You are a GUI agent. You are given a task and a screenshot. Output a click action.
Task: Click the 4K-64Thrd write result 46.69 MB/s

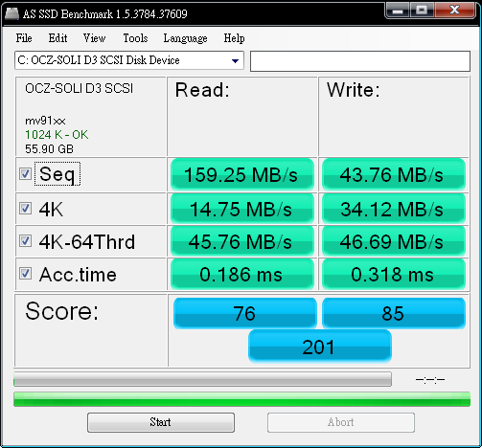pos(394,241)
